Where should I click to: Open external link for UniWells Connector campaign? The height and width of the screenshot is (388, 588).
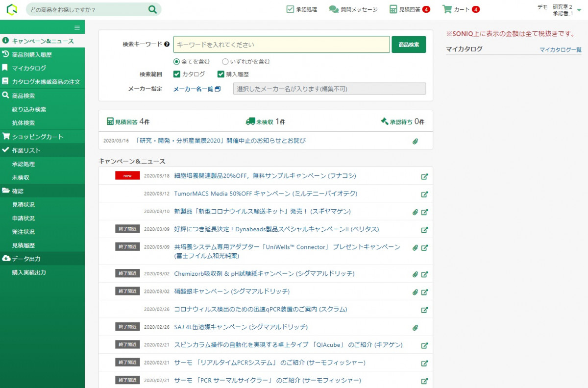[x=425, y=248]
